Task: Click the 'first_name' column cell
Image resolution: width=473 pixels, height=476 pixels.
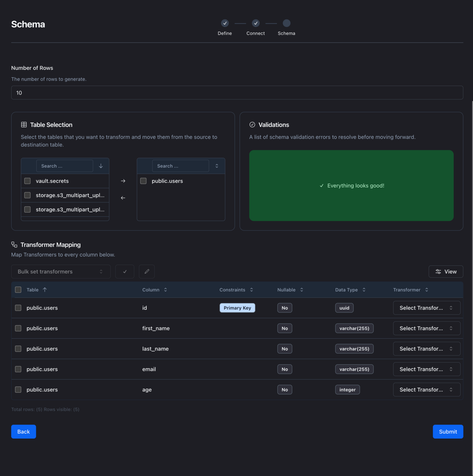Action: point(156,328)
